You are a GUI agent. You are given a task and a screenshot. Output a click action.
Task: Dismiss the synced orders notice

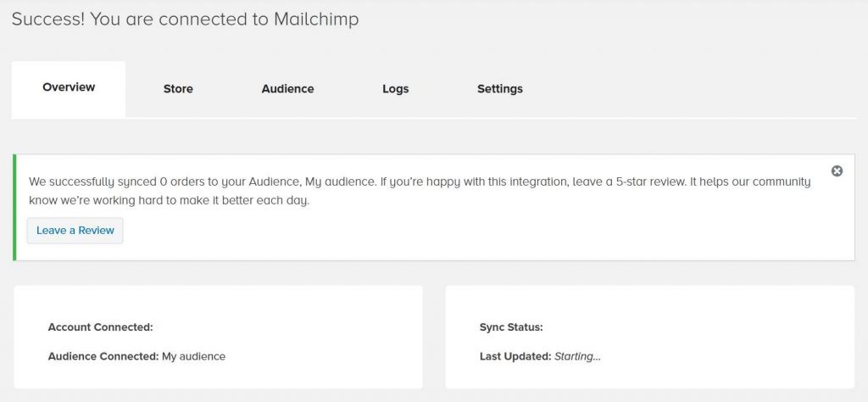(x=837, y=171)
